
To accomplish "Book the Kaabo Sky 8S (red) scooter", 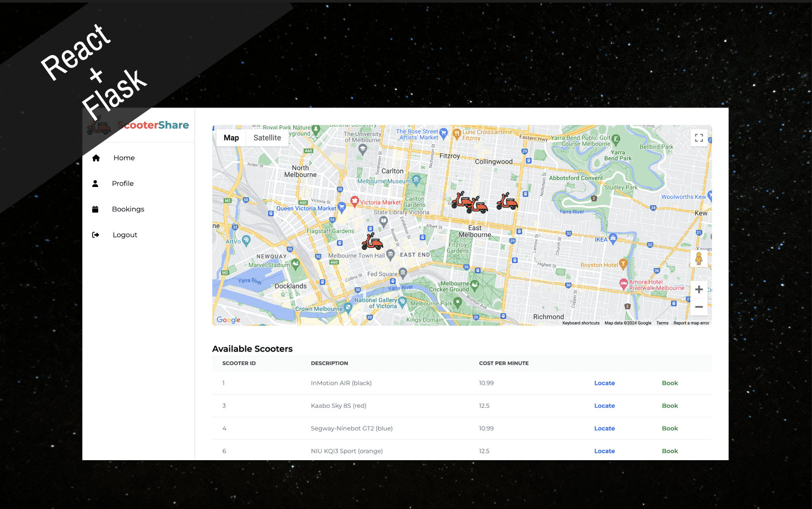I will point(670,406).
